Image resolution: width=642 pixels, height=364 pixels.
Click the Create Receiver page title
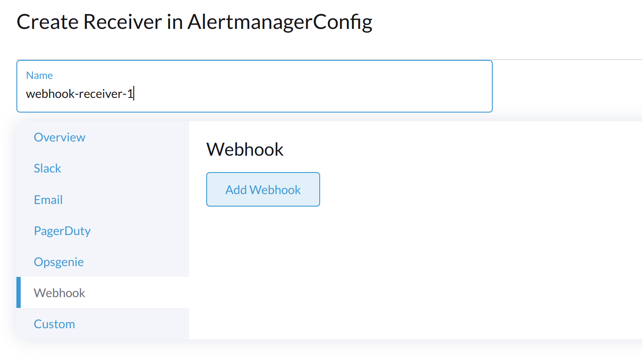coord(195,22)
